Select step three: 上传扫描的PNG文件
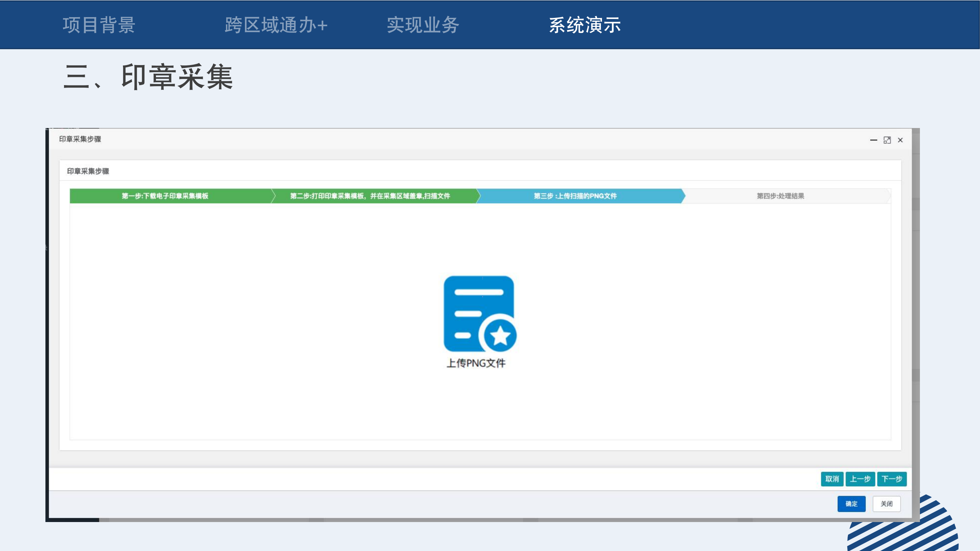 575,196
